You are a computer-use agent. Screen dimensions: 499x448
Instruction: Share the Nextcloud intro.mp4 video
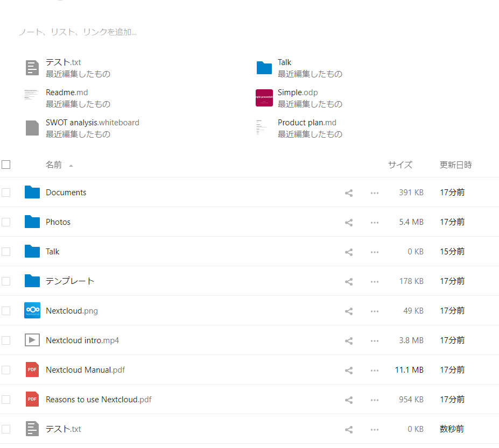point(349,340)
